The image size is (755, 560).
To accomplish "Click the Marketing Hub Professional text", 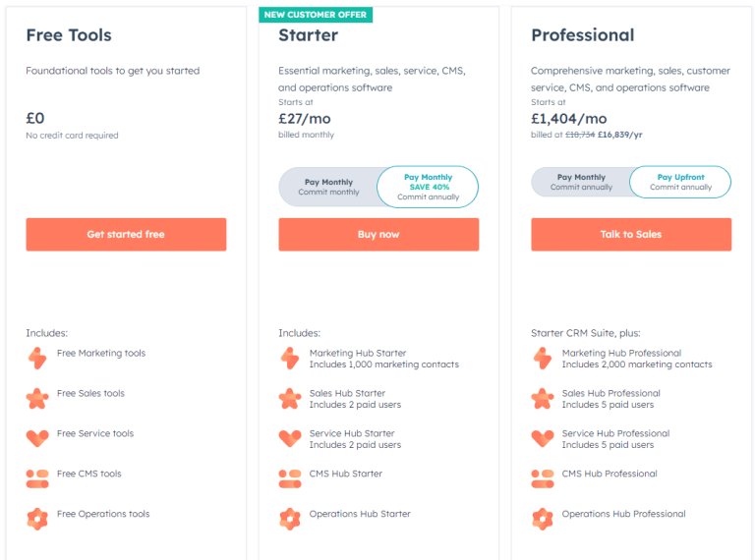I will tap(621, 353).
